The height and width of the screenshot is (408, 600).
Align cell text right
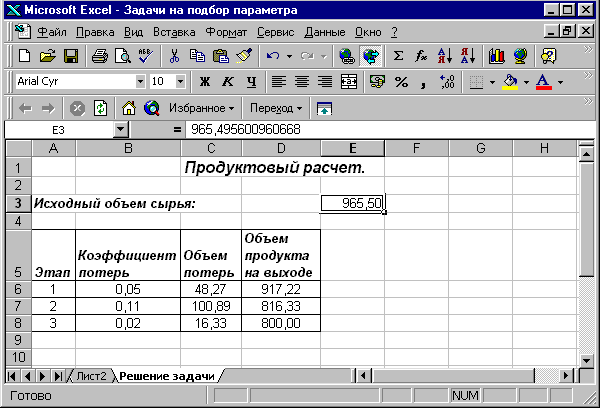[325, 82]
